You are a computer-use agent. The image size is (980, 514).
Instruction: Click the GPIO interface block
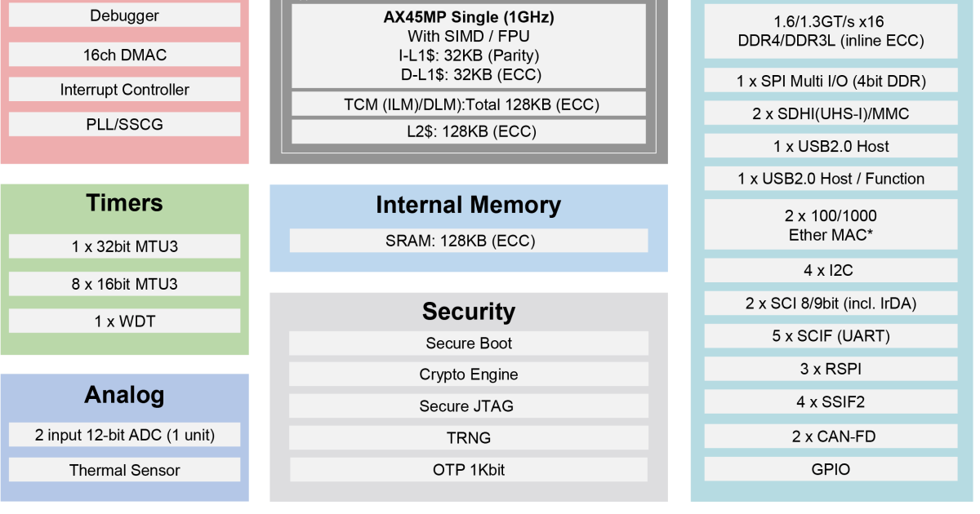click(831, 469)
